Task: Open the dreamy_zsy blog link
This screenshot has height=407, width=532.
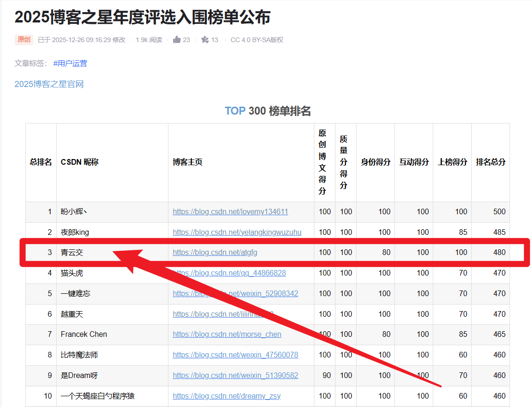Action: [x=226, y=396]
